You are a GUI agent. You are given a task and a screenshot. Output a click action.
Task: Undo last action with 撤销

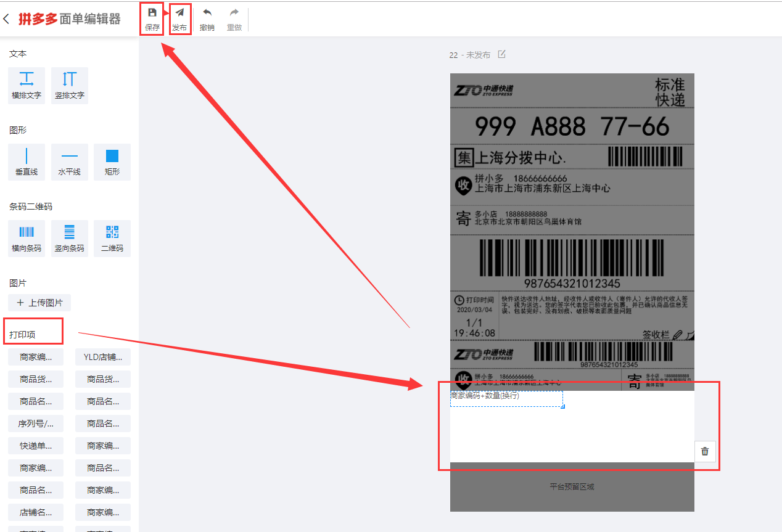(x=207, y=20)
